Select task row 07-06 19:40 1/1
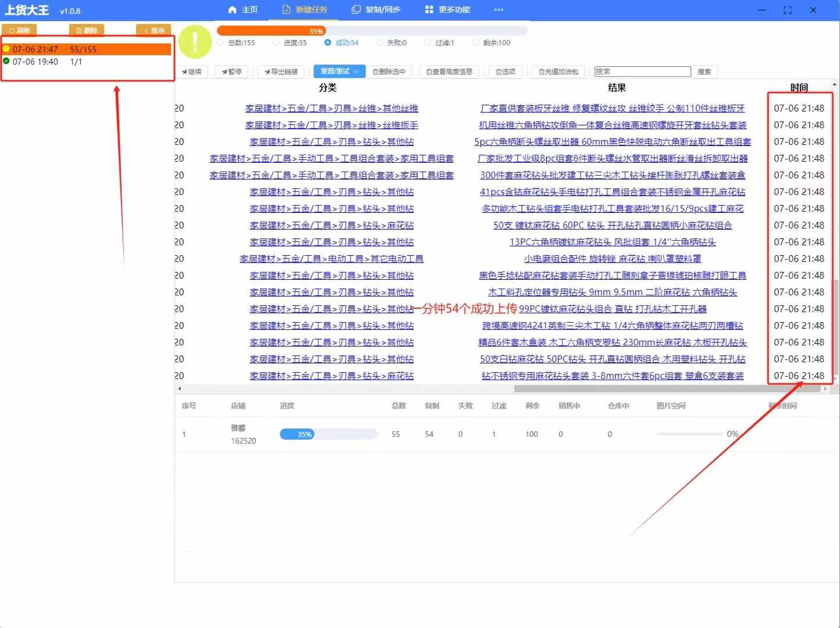The image size is (840, 628). click(87, 62)
